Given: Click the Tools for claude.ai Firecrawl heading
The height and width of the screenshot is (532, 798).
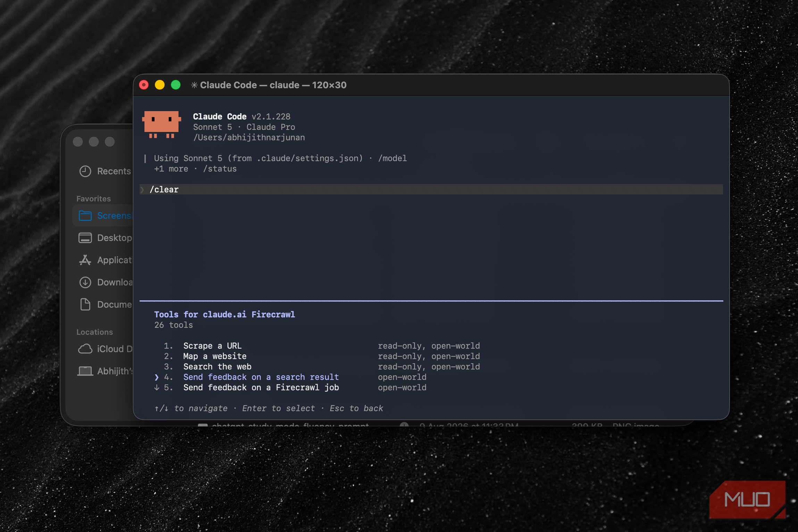Looking at the screenshot, I should 224,315.
